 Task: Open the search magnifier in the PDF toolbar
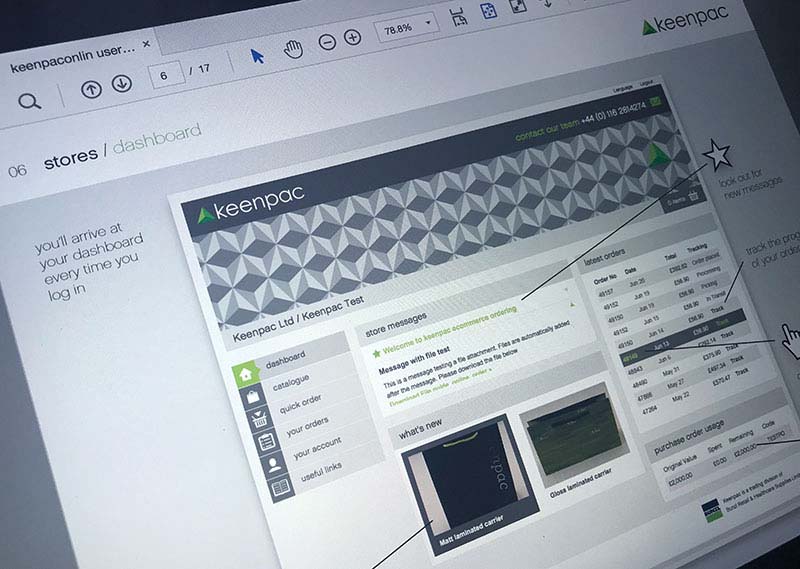[30, 102]
